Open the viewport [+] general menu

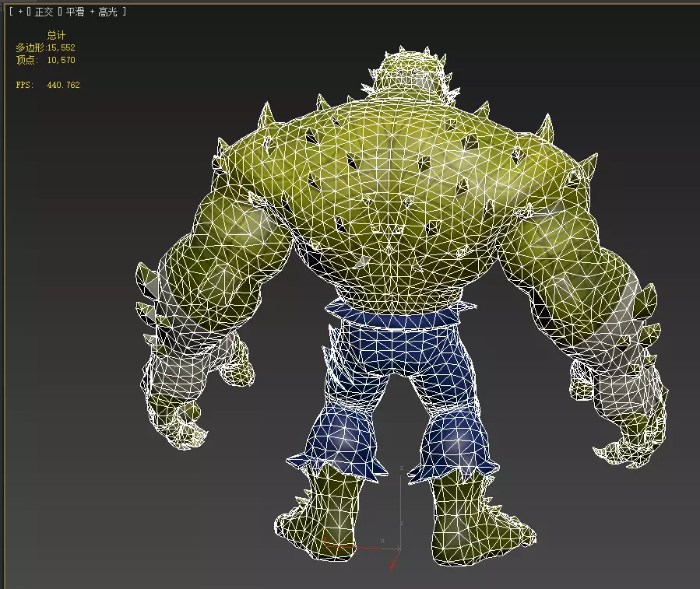pos(20,12)
